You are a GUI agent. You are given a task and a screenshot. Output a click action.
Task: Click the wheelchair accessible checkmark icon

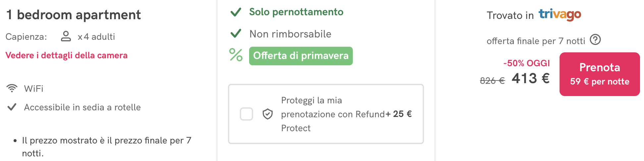click(x=12, y=107)
